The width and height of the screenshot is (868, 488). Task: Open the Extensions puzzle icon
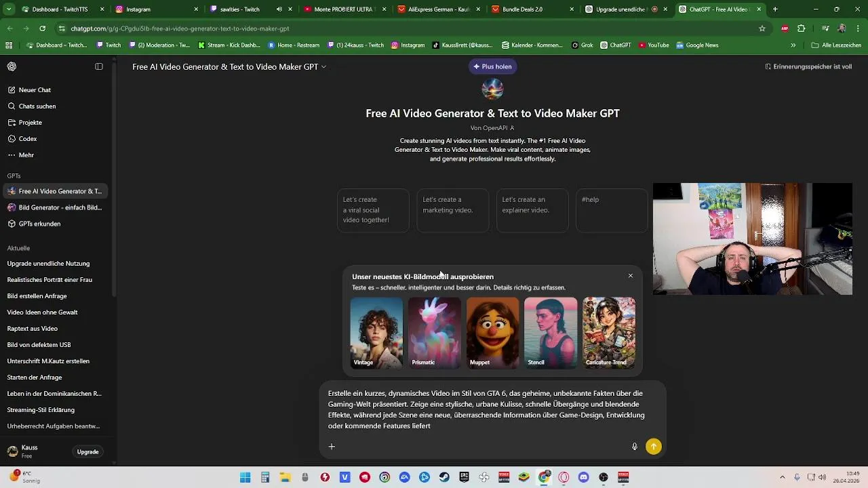[802, 28]
